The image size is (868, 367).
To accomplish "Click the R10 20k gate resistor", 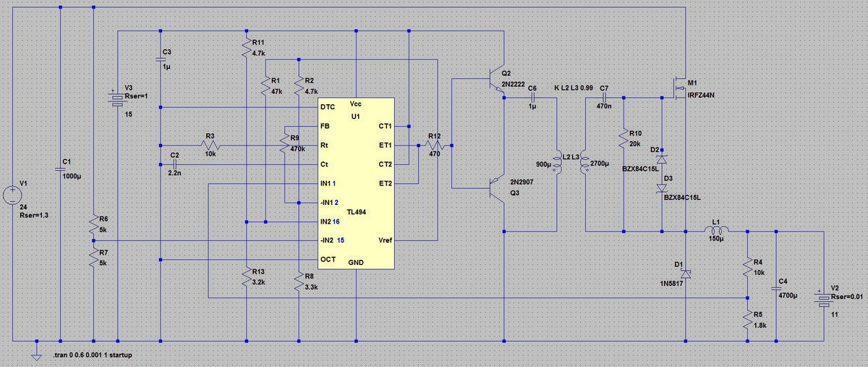I will point(624,140).
